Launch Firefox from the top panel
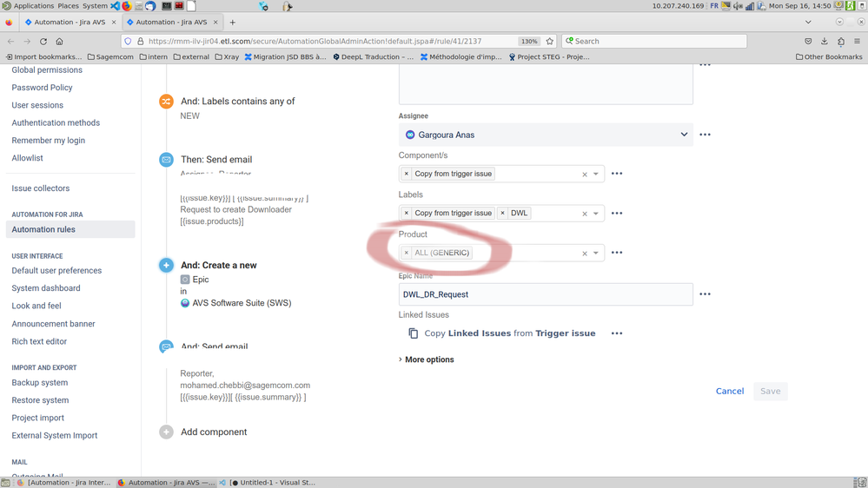The height and width of the screenshot is (488, 868). [127, 6]
